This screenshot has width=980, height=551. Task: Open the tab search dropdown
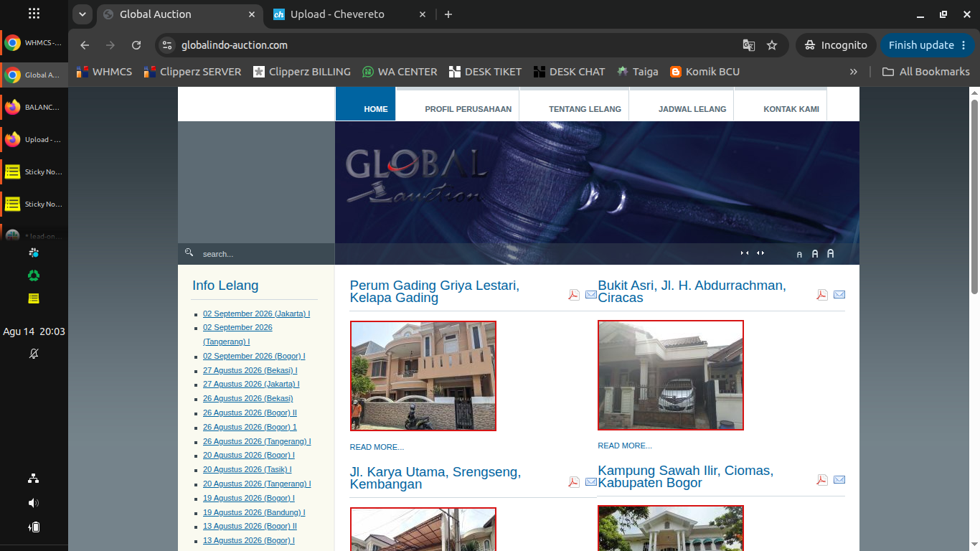point(83,14)
